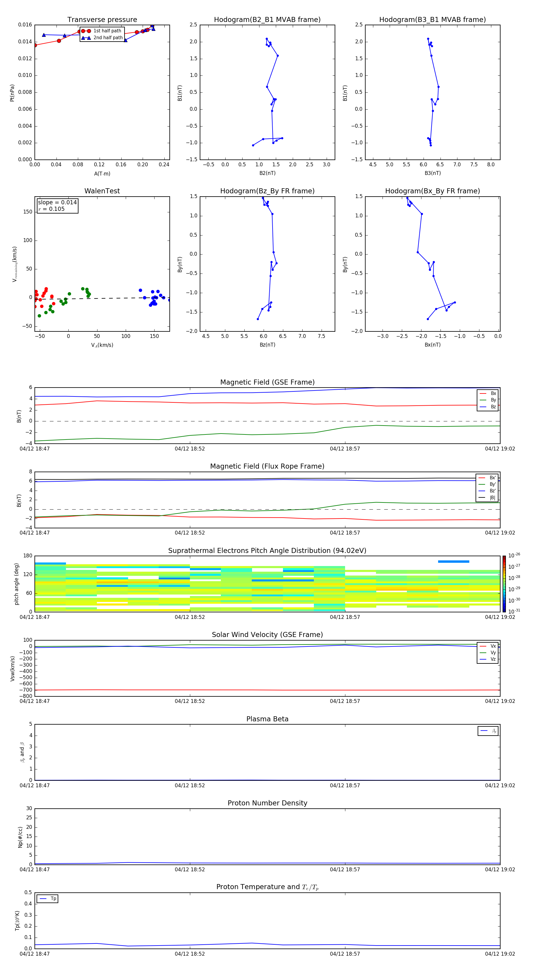Click the 'r = 0.105' annotation
The image size is (535, 980).
[51, 209]
